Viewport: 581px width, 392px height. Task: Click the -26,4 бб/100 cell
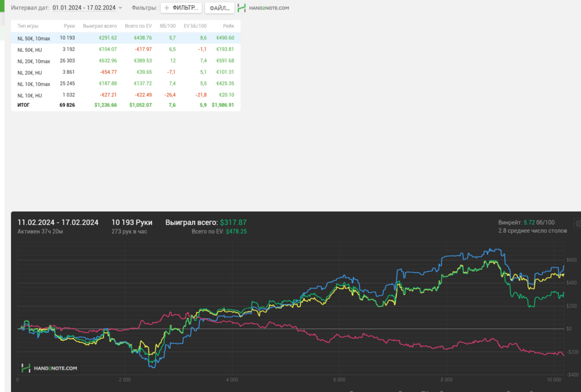[170, 95]
